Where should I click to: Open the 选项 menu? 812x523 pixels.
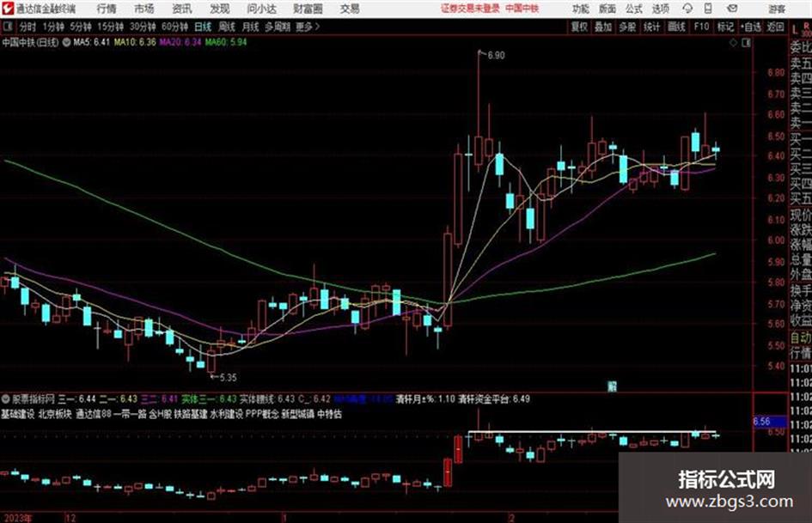point(660,9)
